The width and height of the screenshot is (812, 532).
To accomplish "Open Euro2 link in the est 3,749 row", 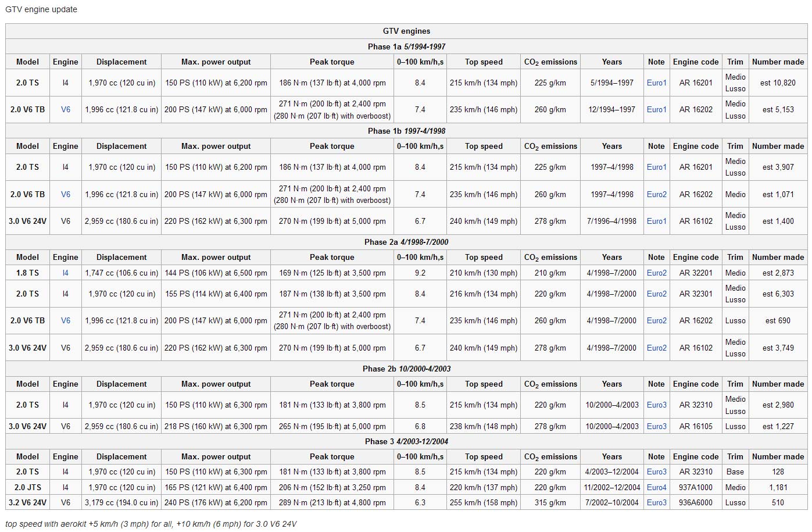I will (656, 348).
